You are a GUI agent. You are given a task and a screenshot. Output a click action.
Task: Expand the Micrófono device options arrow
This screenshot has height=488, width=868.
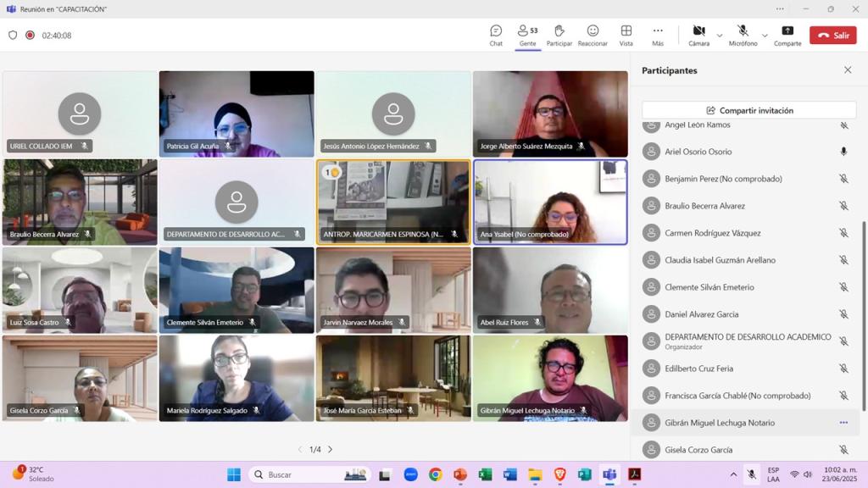[x=765, y=36]
